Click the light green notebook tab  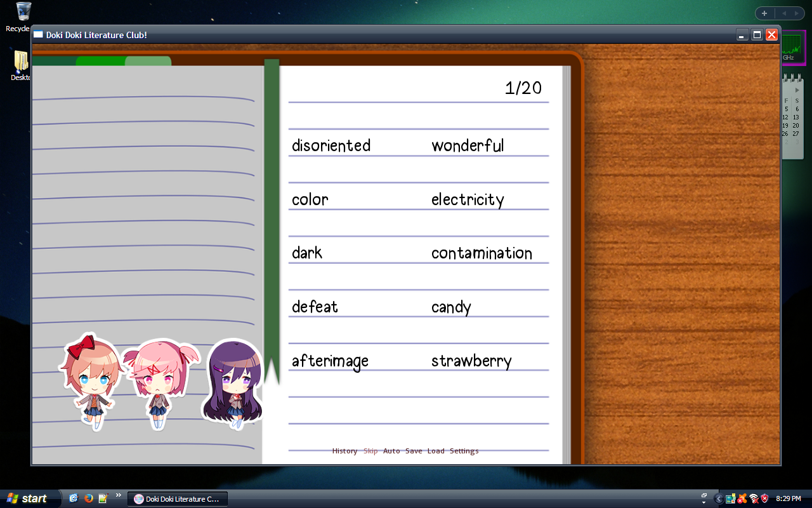click(x=148, y=61)
